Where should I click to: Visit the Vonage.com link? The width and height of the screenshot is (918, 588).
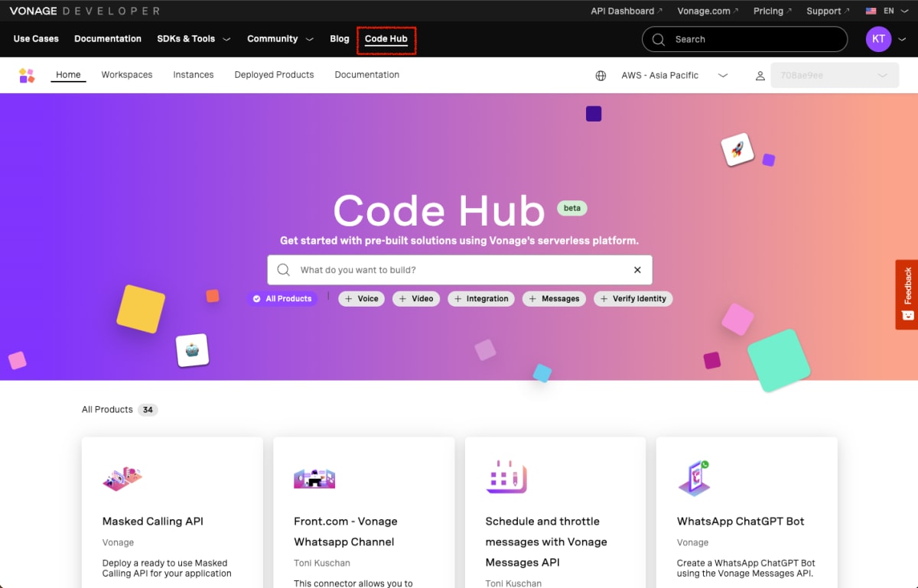[x=708, y=11]
